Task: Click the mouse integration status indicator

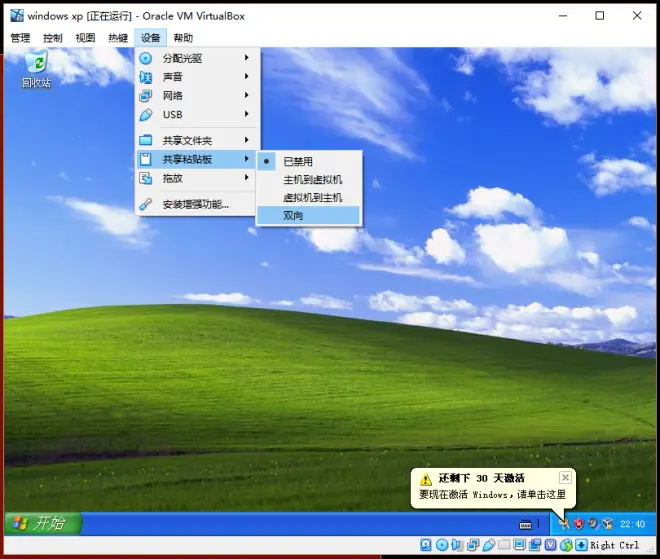Action: (566, 545)
